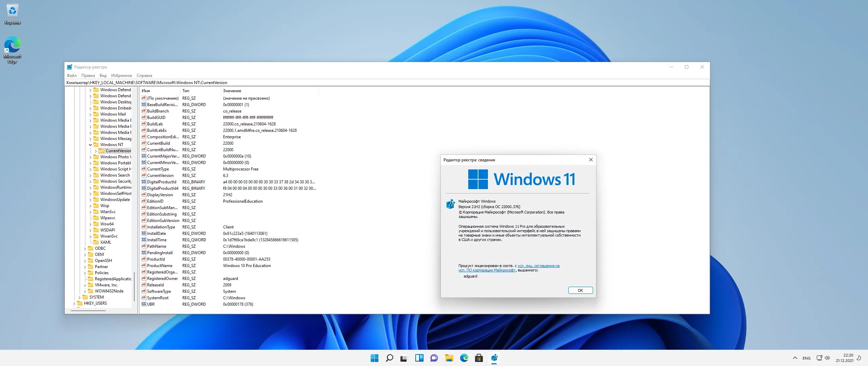Click the binary icon next to DigitalProductId
868x366 pixels.
pos(143,182)
